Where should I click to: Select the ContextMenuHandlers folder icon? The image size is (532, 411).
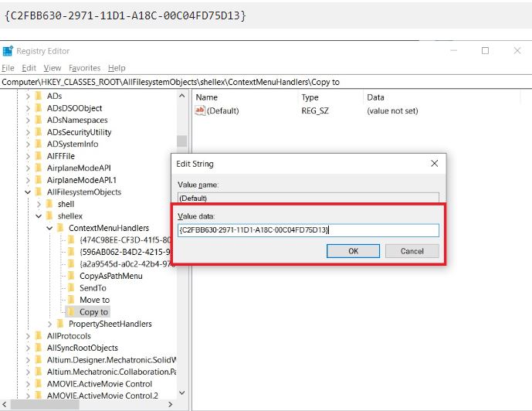pos(60,228)
